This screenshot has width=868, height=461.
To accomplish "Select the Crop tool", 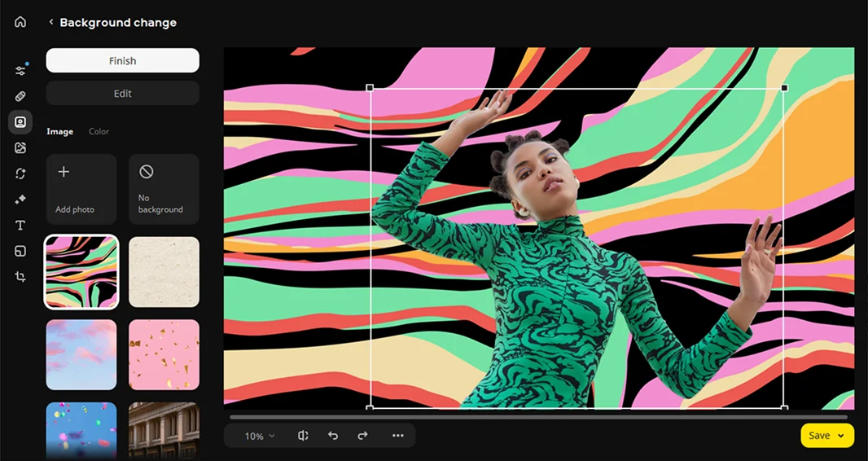I will point(20,277).
